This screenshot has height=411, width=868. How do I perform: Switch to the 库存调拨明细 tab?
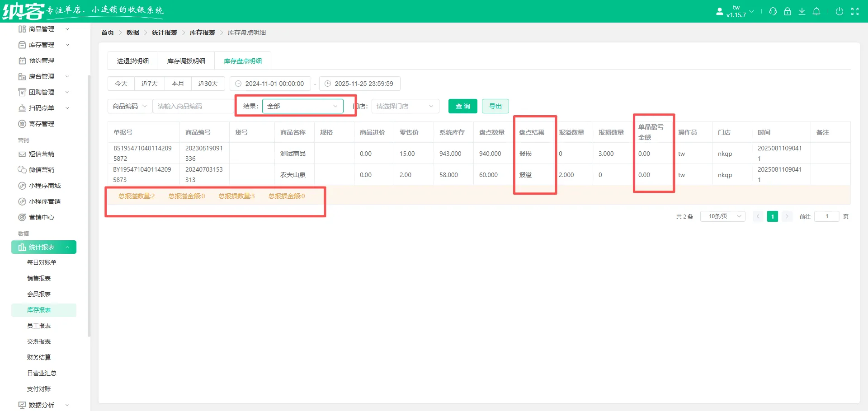(x=186, y=61)
